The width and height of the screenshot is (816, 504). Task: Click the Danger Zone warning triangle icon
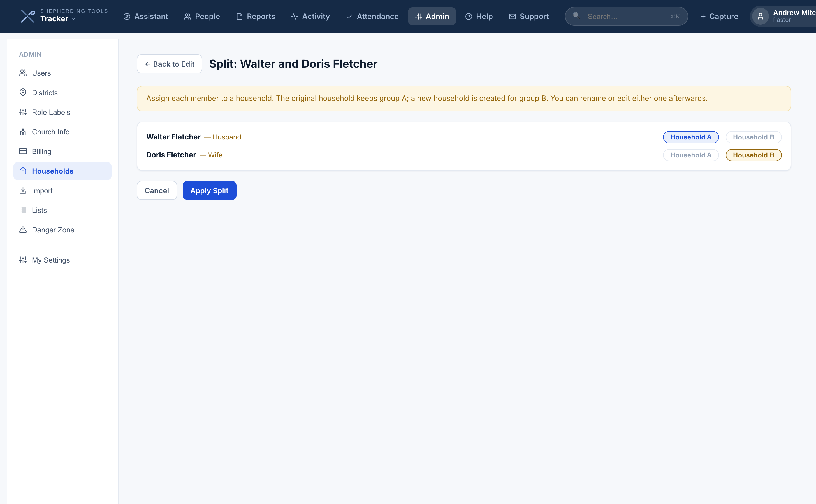tap(23, 230)
